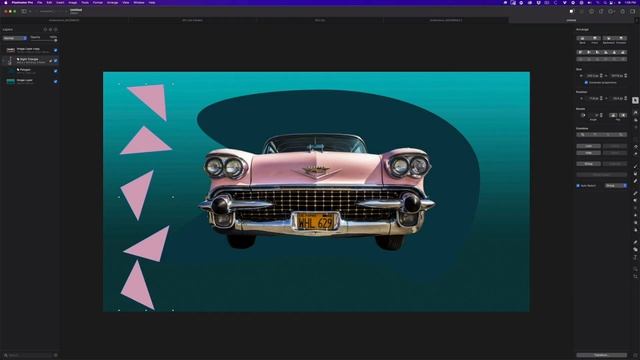Open the Arrange menu
The width and height of the screenshot is (640, 360).
click(x=112, y=2)
